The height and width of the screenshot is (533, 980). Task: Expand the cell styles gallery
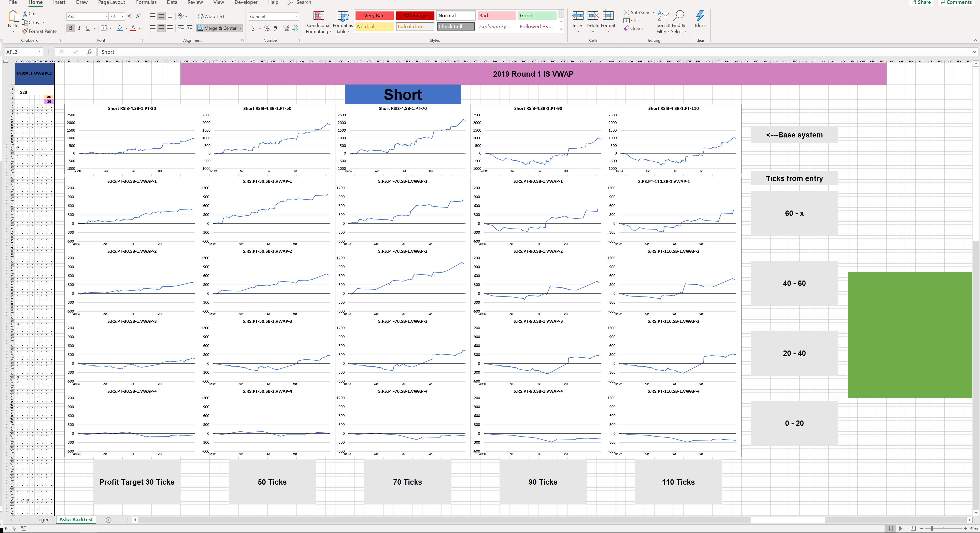point(561,29)
